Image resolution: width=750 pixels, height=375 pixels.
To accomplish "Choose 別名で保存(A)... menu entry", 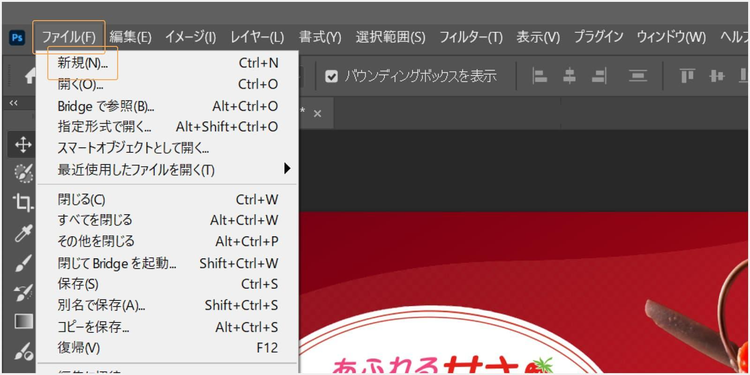I will point(167,305).
